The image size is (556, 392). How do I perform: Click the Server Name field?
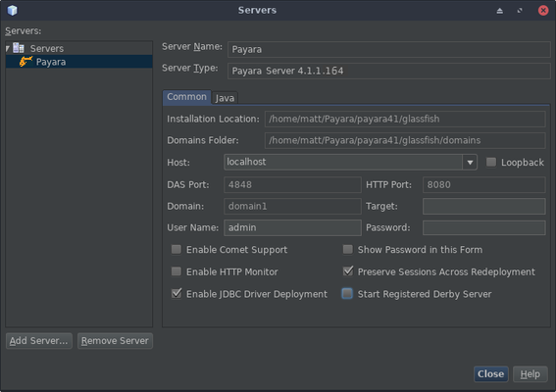[389, 49]
